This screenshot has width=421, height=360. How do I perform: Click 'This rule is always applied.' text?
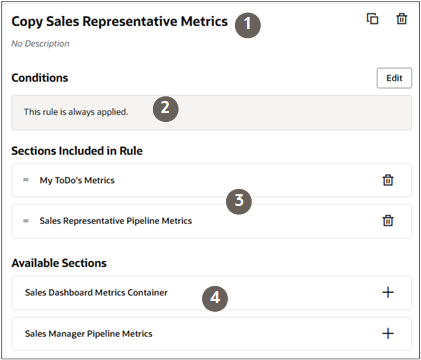(76, 112)
